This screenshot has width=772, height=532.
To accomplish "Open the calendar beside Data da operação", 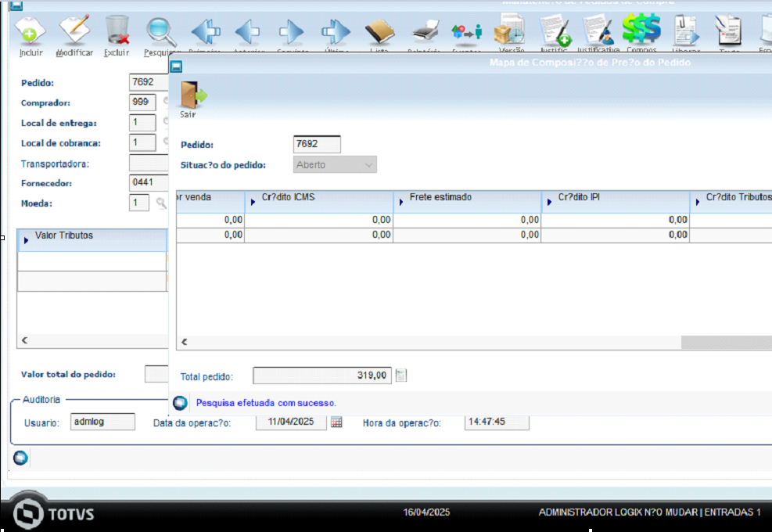I will 338,422.
